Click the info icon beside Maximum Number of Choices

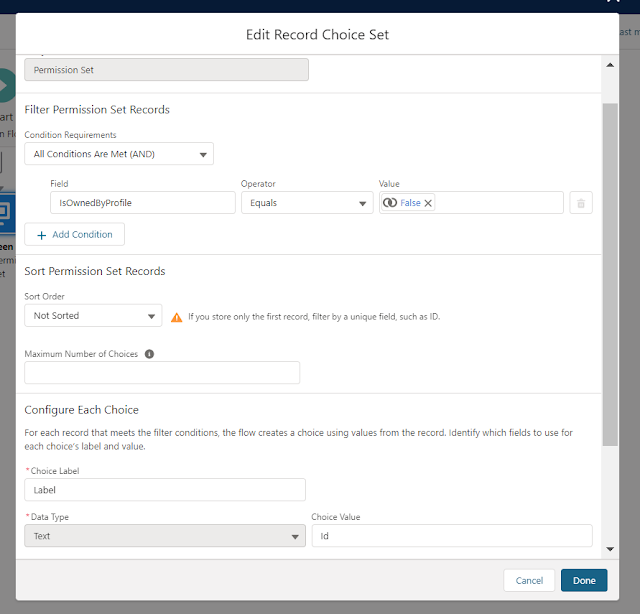tap(150, 354)
